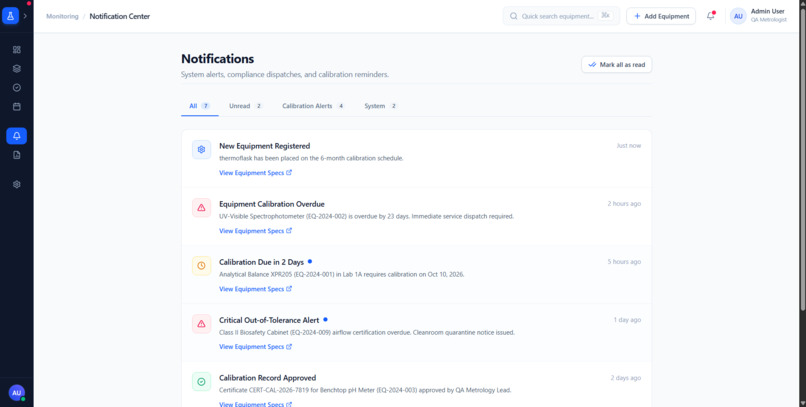Image resolution: width=806 pixels, height=407 pixels.
Task: Switch to the All tab
Action: 199,106
